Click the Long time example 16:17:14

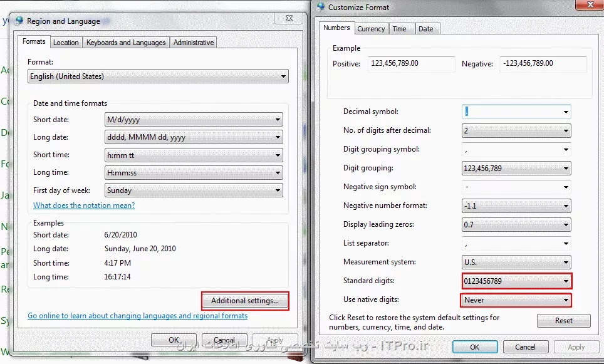118,277
